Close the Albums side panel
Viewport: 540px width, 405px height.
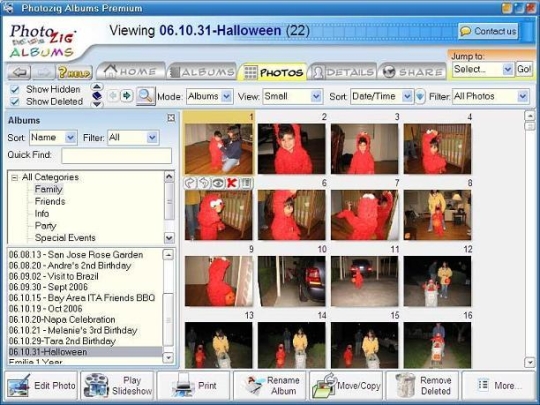tap(171, 118)
